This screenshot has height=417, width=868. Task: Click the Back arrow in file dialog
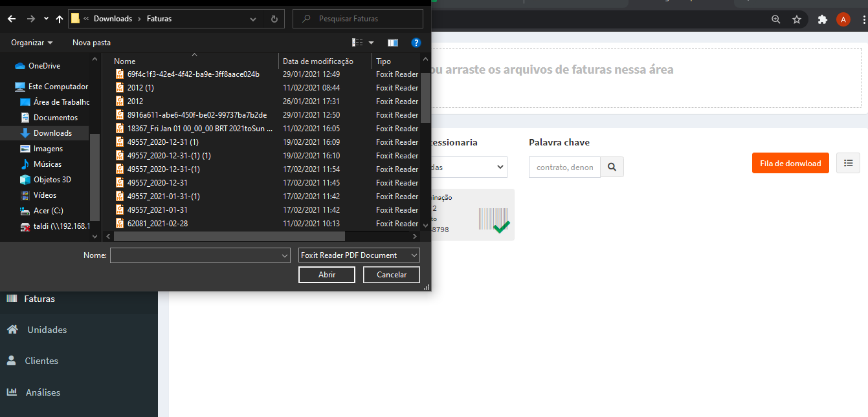coord(11,19)
